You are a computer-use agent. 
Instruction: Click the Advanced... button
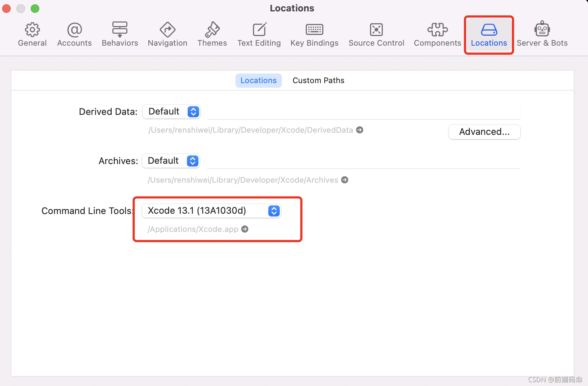pyautogui.click(x=484, y=132)
